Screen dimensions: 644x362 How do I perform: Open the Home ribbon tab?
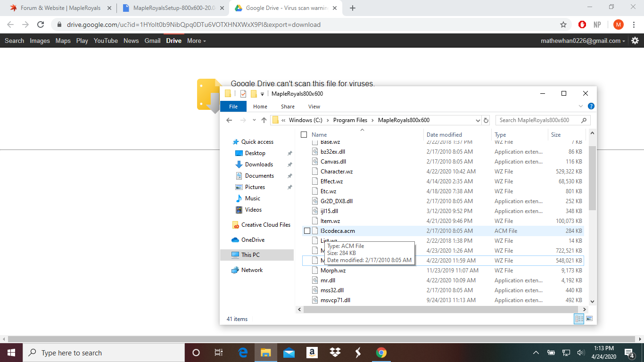pos(260,107)
